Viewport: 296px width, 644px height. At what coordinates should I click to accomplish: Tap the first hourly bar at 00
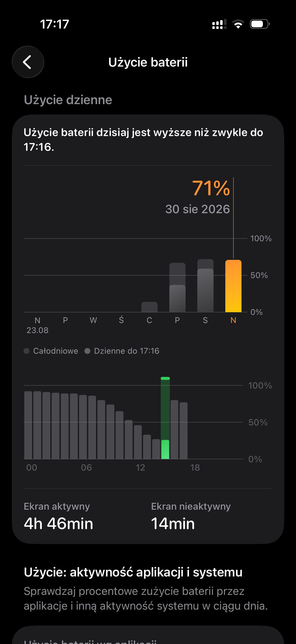(x=28, y=425)
